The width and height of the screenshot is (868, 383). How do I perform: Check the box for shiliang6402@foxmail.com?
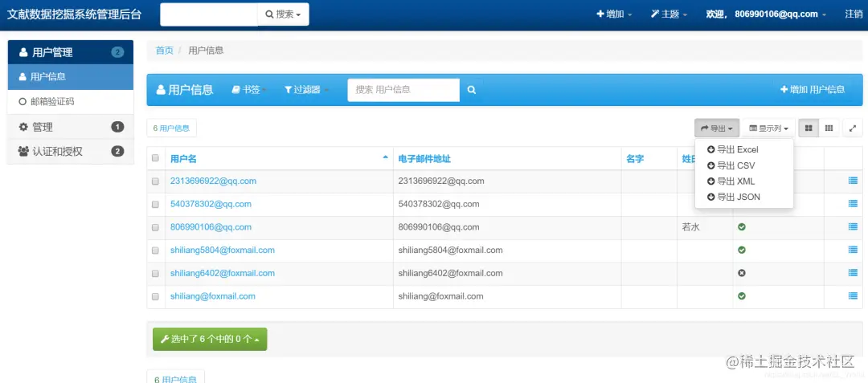click(x=156, y=274)
